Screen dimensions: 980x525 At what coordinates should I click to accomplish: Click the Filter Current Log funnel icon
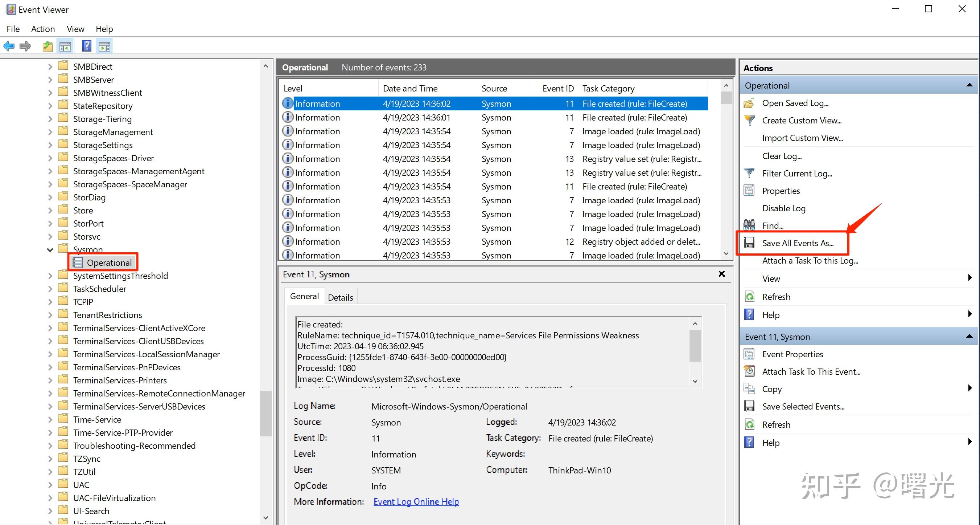(749, 173)
